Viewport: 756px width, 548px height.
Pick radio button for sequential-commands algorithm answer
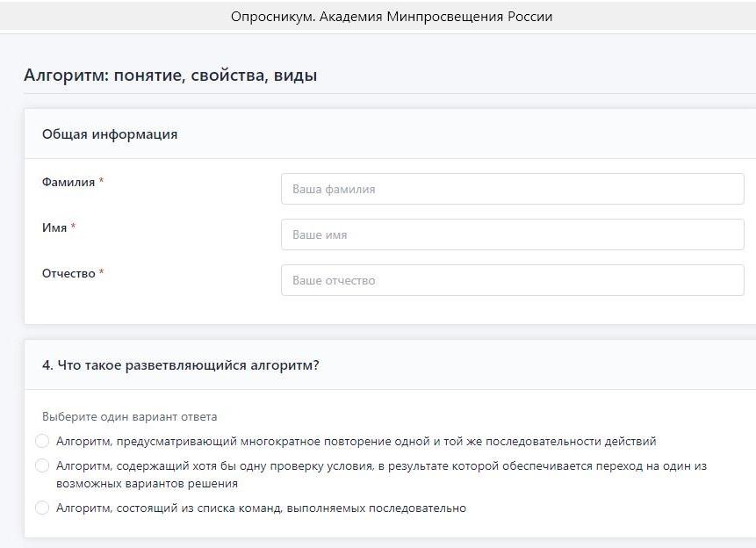[x=42, y=508]
